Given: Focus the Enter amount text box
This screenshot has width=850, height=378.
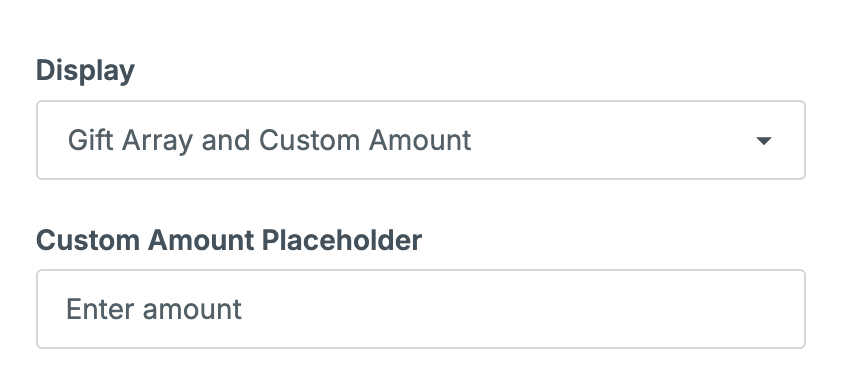Looking at the screenshot, I should (421, 309).
